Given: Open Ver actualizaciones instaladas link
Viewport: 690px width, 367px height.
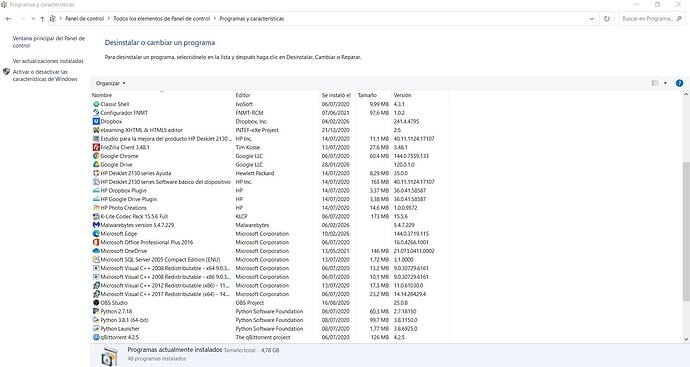Looking at the screenshot, I should pos(48,61).
